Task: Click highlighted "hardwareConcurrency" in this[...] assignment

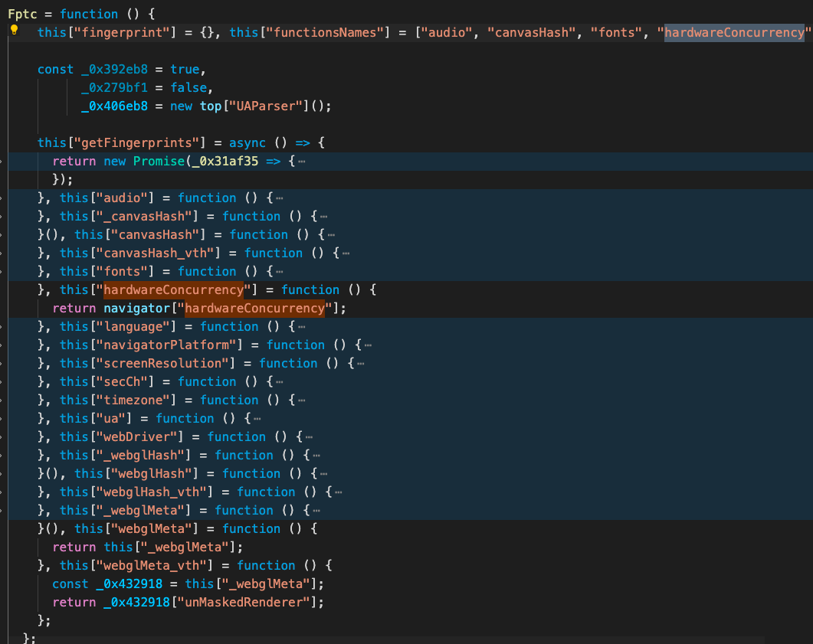Action: (174, 290)
